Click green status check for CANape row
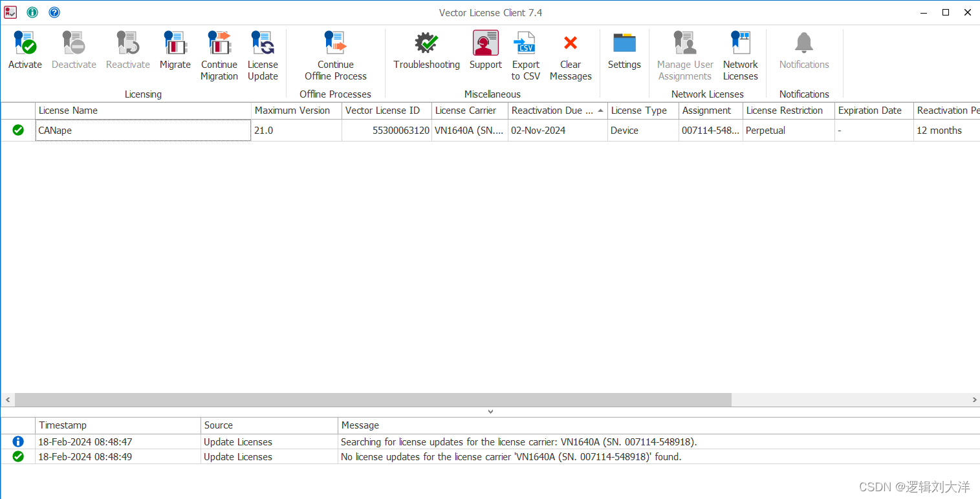 pos(18,130)
